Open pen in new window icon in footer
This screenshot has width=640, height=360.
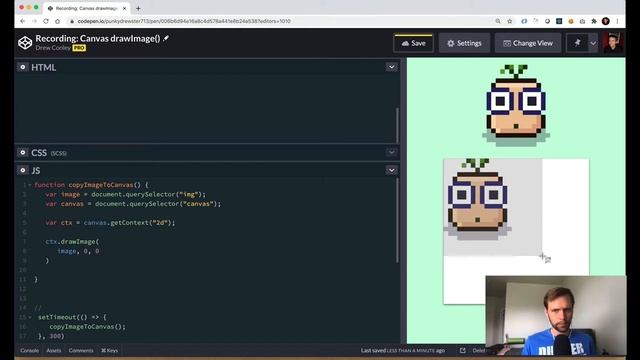pyautogui.click(x=462, y=351)
